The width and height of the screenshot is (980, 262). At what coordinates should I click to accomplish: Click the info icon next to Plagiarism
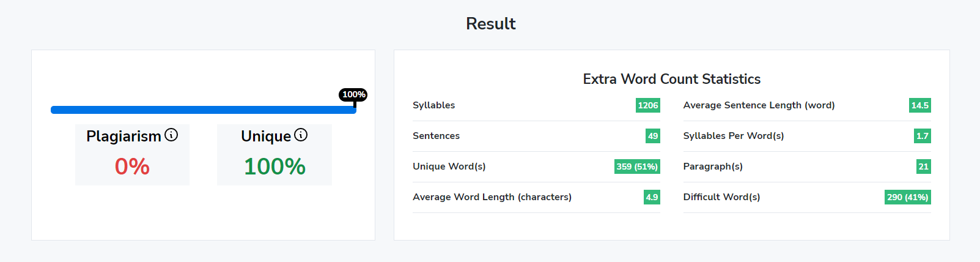[x=171, y=135]
